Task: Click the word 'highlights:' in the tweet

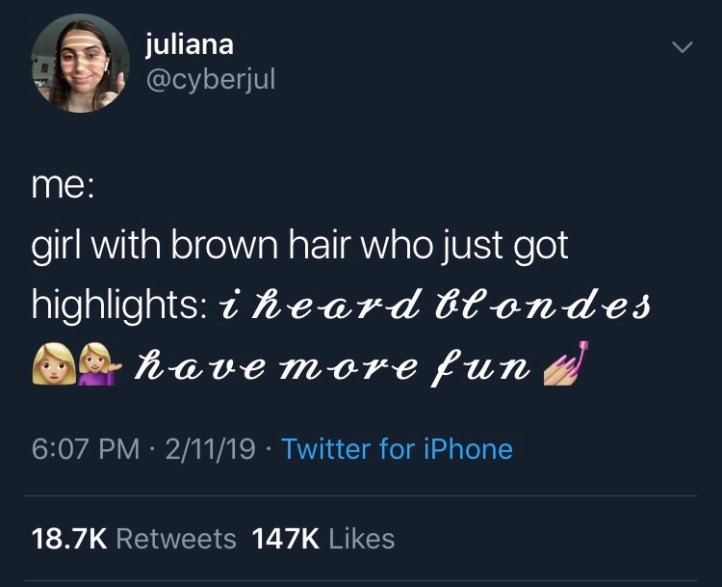Action: point(120,306)
